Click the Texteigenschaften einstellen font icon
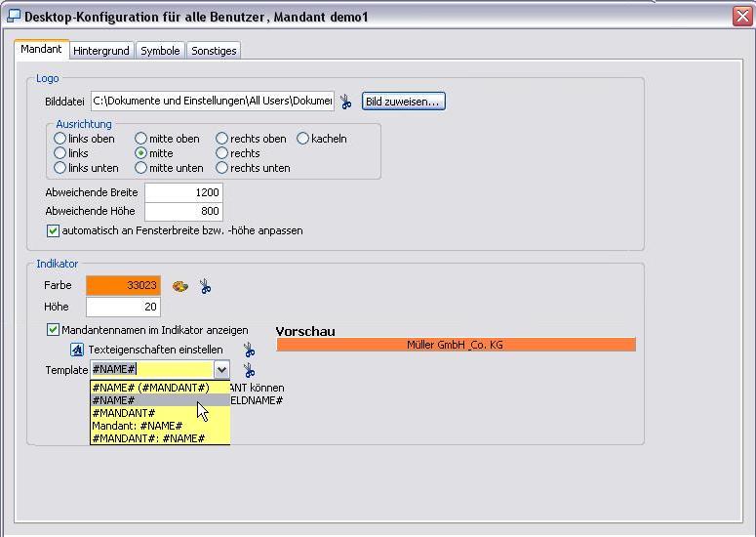This screenshot has width=756, height=537. point(77,350)
